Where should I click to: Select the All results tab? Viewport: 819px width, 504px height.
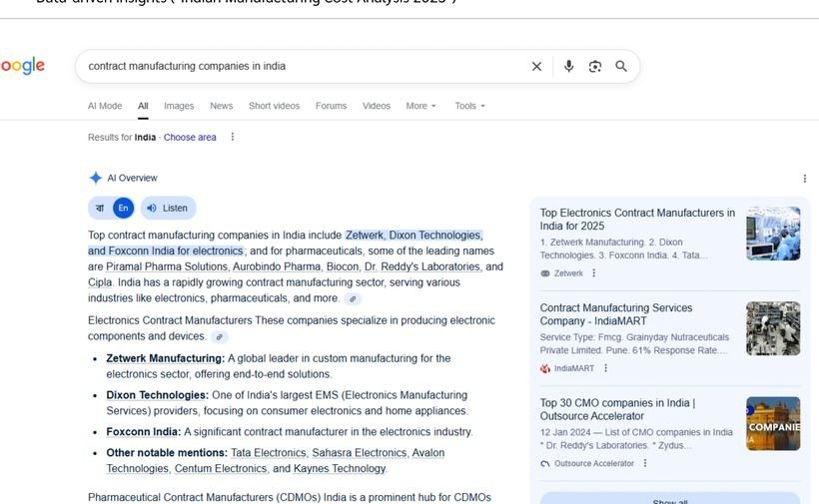(143, 106)
